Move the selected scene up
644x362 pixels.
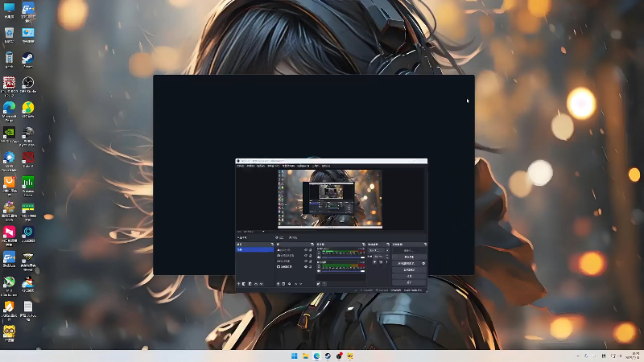256,284
